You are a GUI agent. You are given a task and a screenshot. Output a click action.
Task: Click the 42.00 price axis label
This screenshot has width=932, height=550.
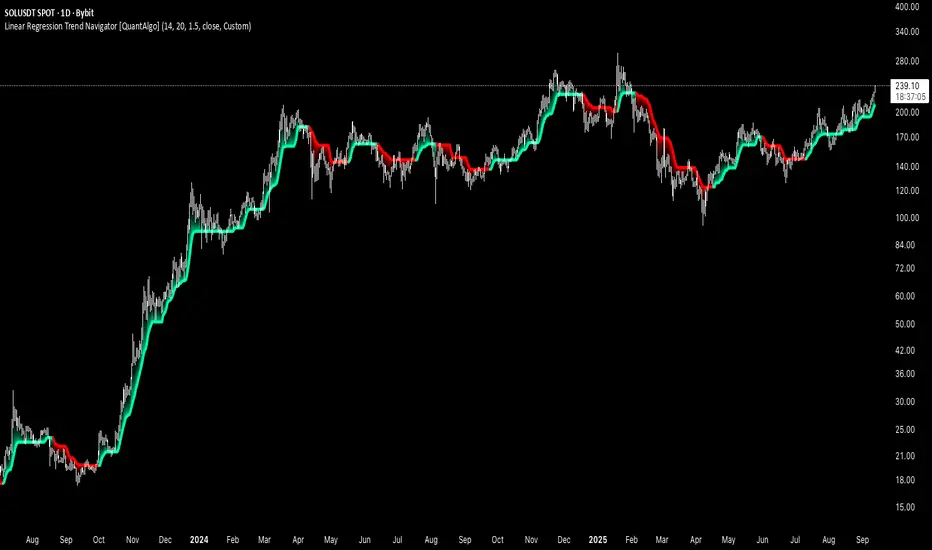[905, 350]
